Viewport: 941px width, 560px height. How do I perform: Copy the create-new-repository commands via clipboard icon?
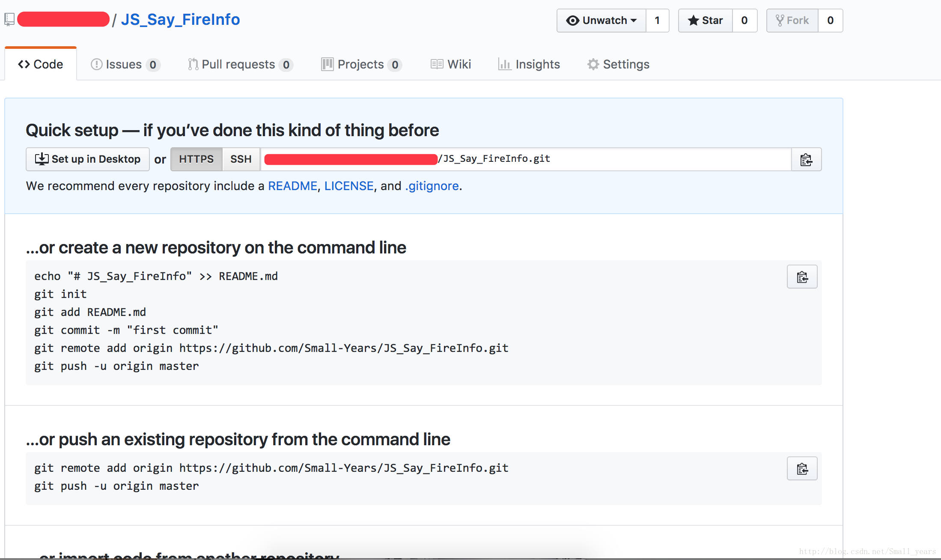point(802,277)
